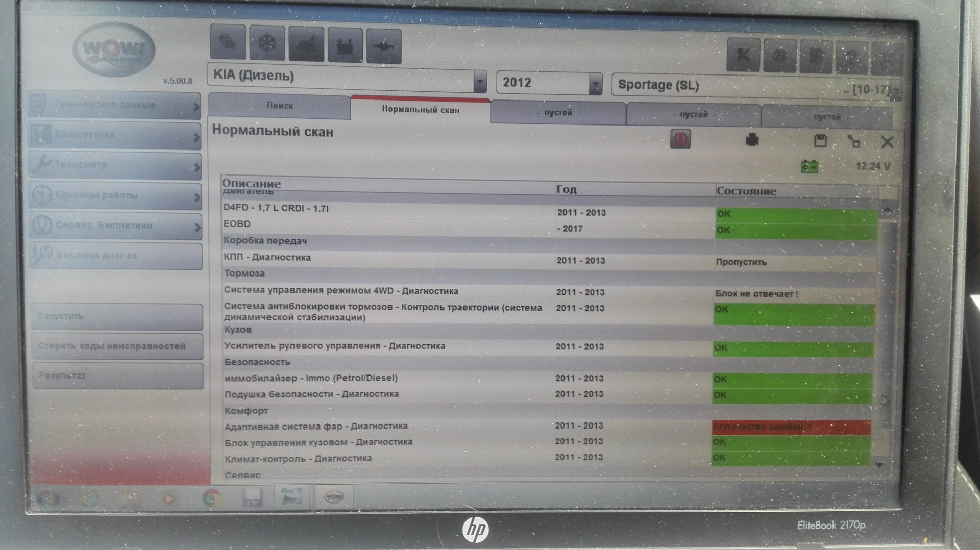Save the scan result with floppy icon
The image size is (980, 550).
(820, 141)
